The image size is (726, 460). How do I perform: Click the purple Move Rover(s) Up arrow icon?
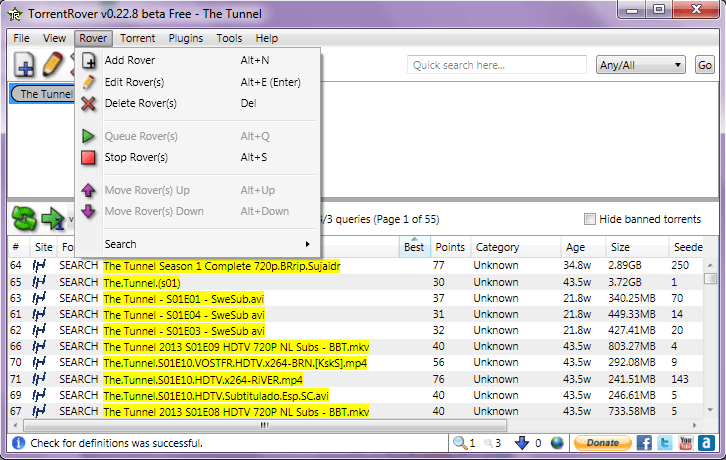coord(88,190)
